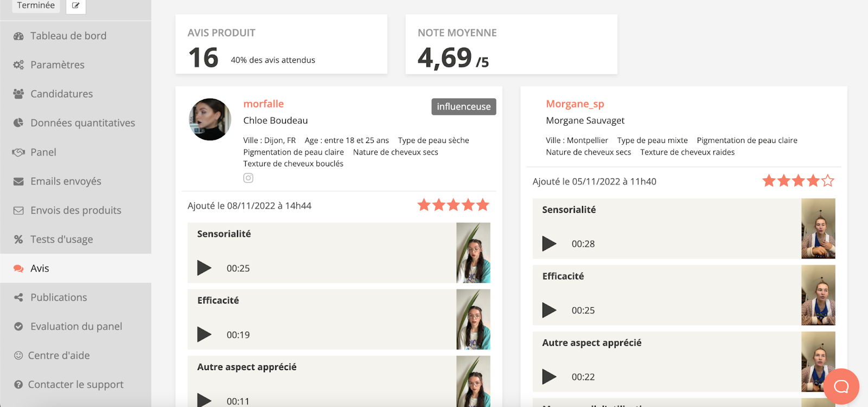The height and width of the screenshot is (407, 868).
Task: Open the chat support bubble
Action: coord(841,386)
